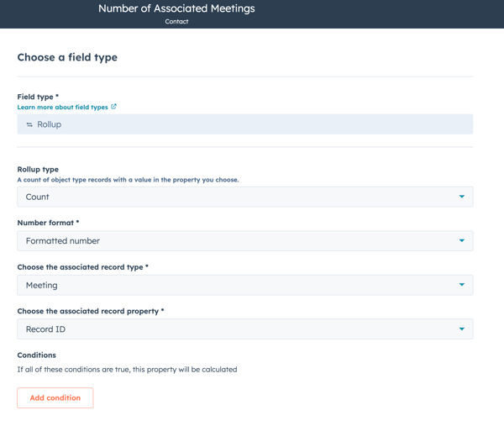The image size is (504, 426).
Task: Click the external link icon beside Learn more
Action: (114, 107)
